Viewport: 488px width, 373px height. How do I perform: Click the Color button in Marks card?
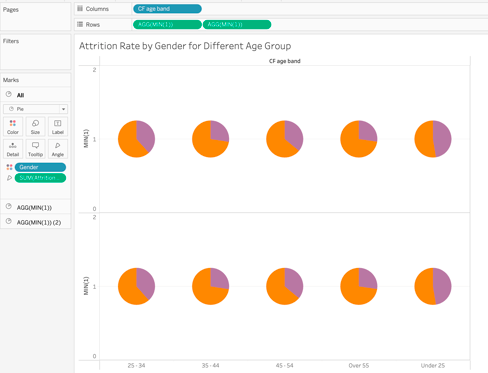13,127
